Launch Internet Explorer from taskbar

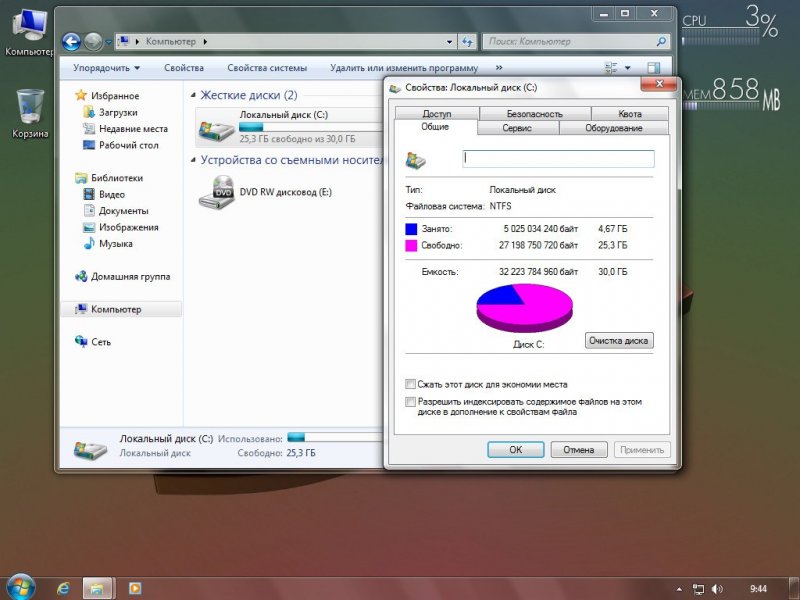pos(63,588)
